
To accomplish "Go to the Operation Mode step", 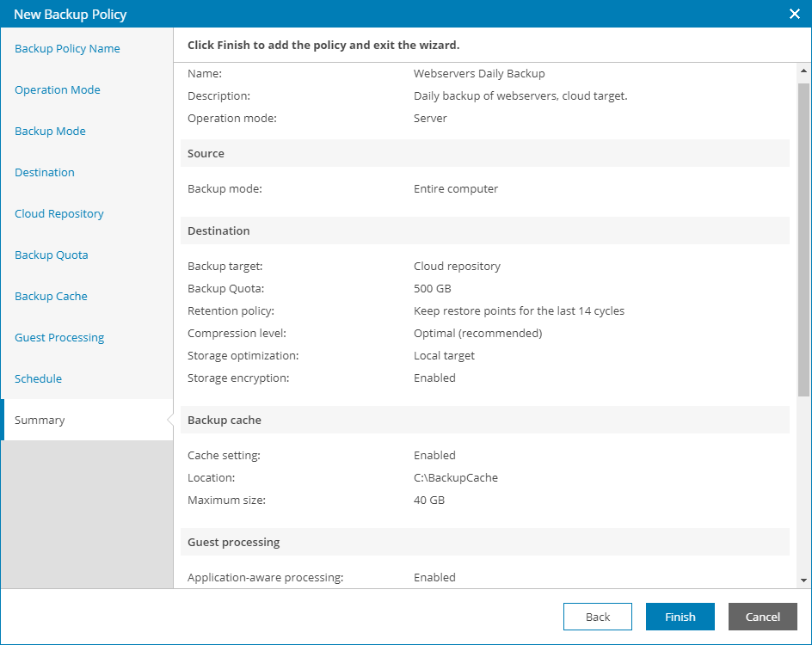I will (58, 90).
